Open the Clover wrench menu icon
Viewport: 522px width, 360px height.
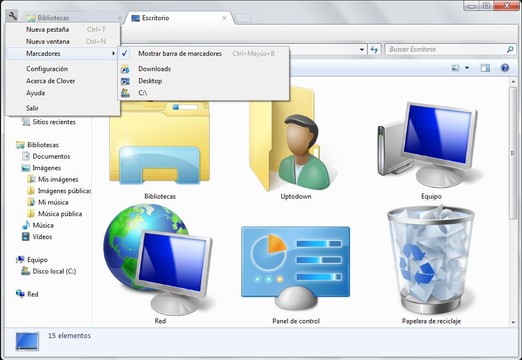click(x=12, y=15)
